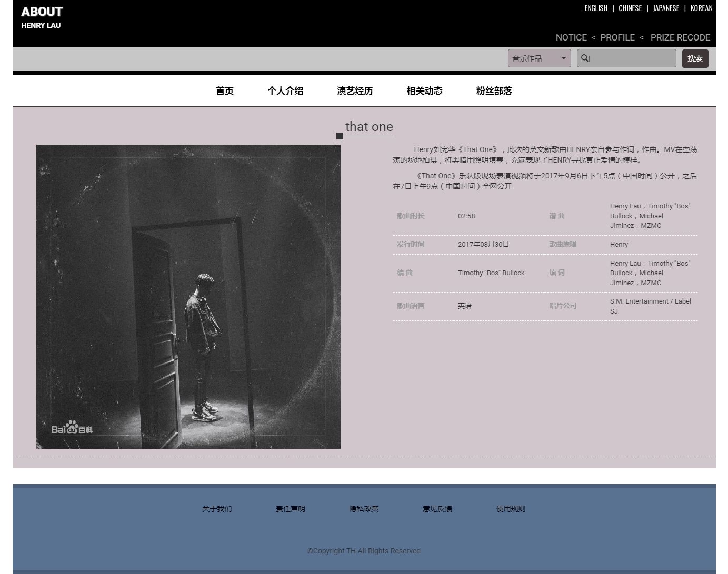The width and height of the screenshot is (728, 574).
Task: Click the 歌曲原唱 Henry value
Action: (x=619, y=245)
